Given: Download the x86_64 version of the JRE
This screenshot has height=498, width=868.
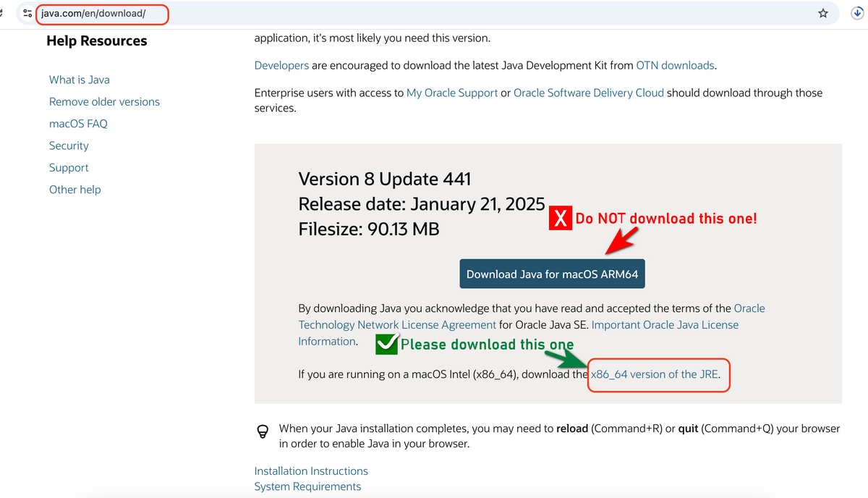Looking at the screenshot, I should (x=655, y=375).
